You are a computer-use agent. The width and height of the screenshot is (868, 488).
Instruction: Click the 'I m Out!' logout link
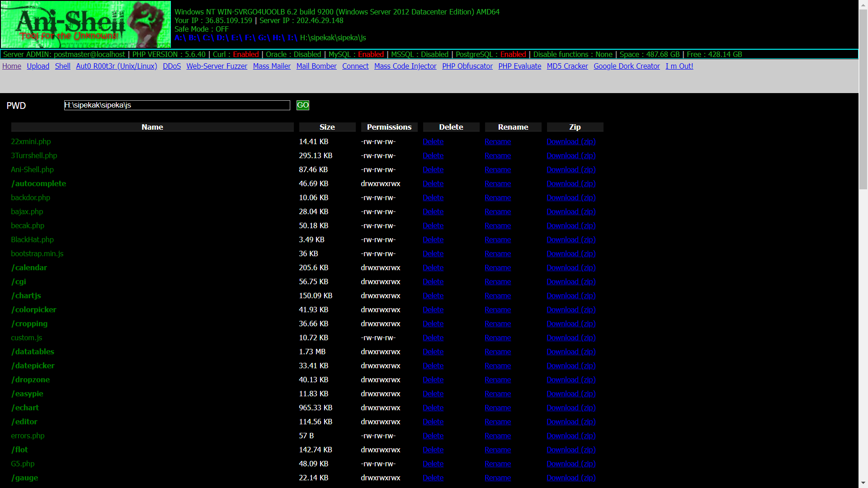[x=679, y=66]
